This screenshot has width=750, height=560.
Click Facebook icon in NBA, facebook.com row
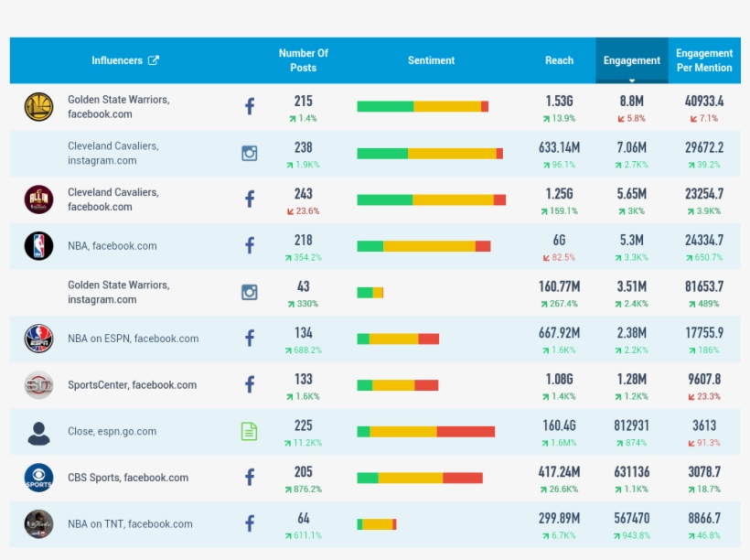point(250,245)
